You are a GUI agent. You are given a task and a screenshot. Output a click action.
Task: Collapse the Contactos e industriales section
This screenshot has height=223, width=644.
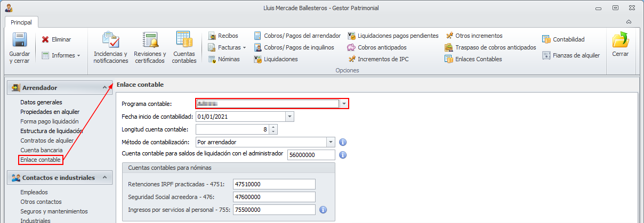[x=104, y=177]
